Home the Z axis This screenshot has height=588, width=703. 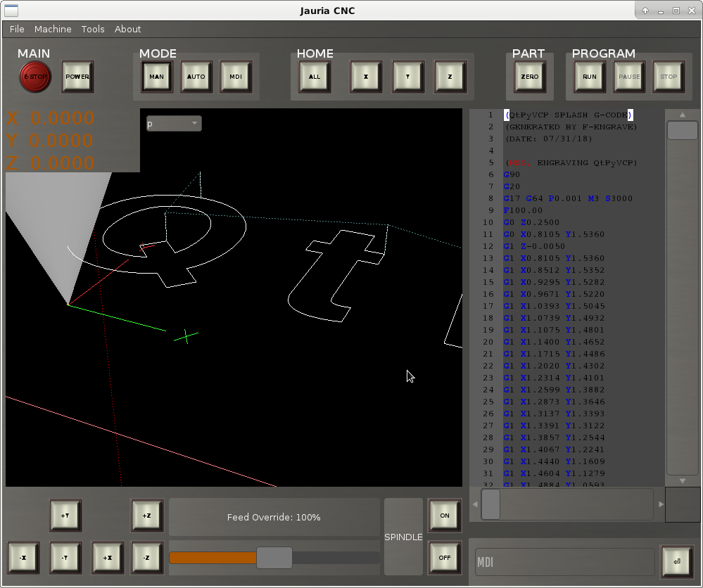[450, 77]
